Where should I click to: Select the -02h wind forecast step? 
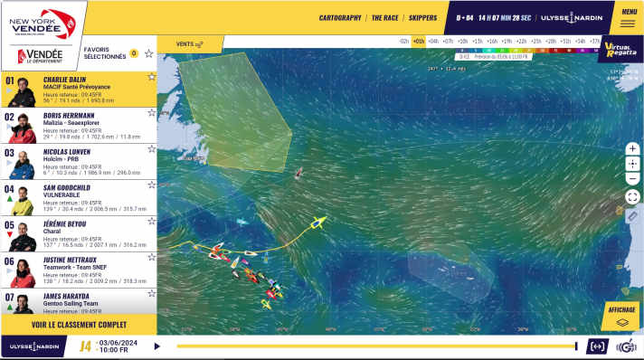[x=403, y=41]
